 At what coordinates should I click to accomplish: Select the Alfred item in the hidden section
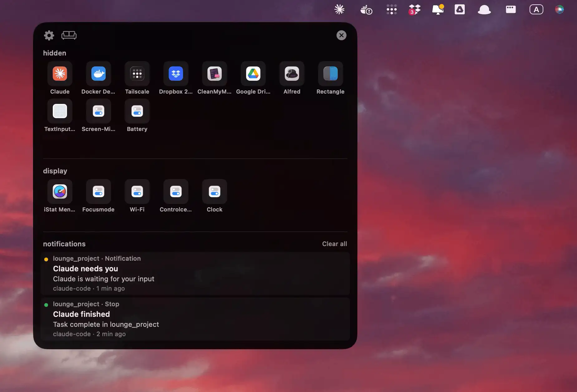292,78
